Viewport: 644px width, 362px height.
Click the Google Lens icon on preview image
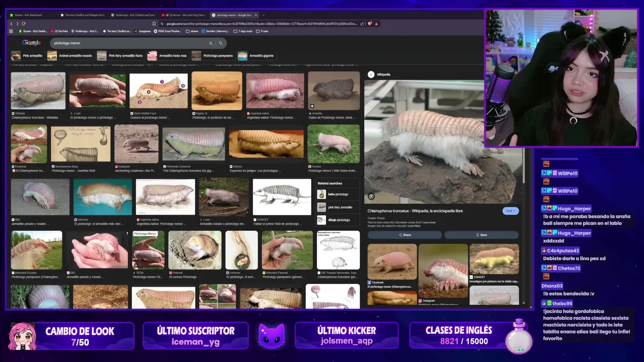(x=371, y=197)
